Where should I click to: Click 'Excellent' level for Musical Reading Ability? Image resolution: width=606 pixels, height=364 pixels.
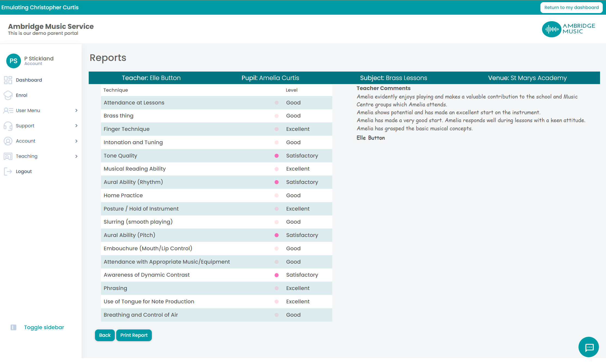click(298, 169)
